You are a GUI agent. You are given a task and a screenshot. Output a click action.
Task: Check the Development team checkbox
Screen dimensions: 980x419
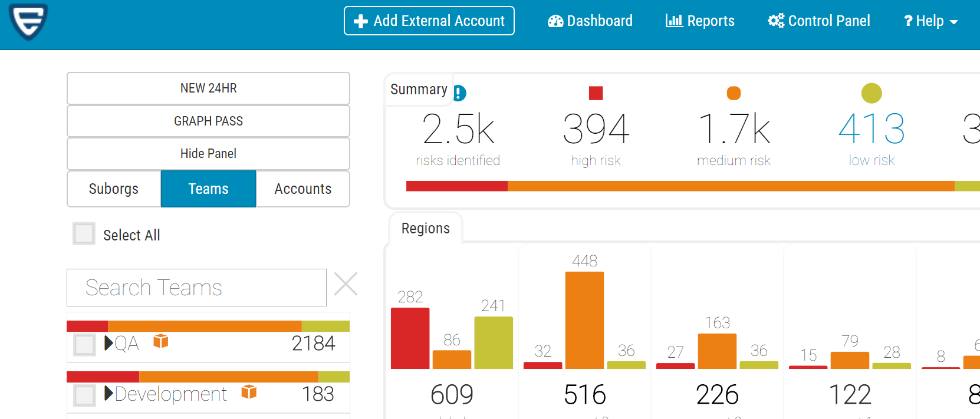point(85,395)
